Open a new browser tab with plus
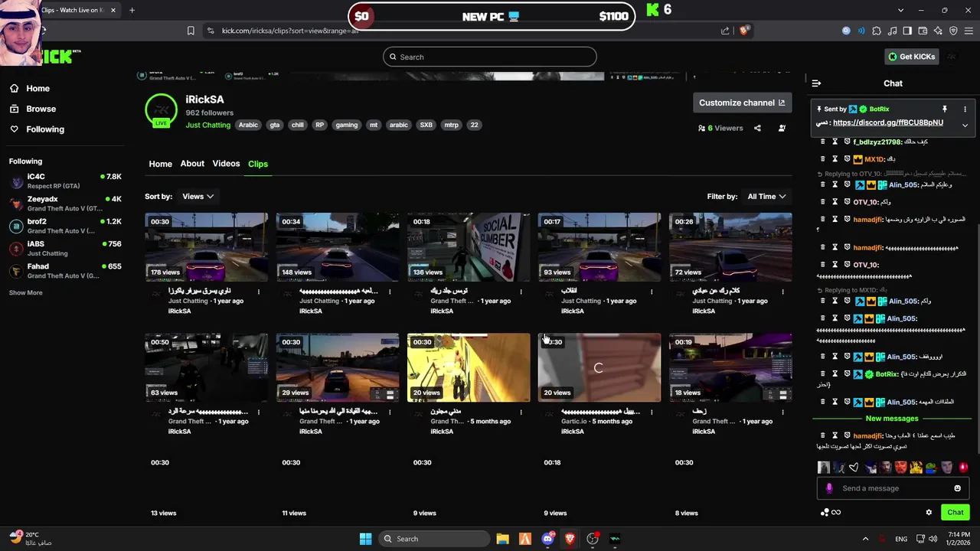 point(132,10)
